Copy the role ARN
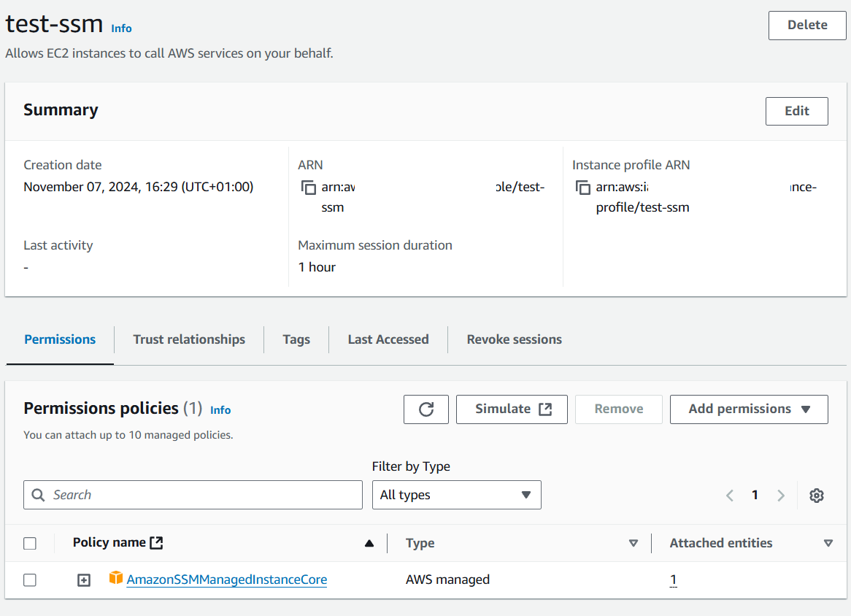 tap(309, 188)
